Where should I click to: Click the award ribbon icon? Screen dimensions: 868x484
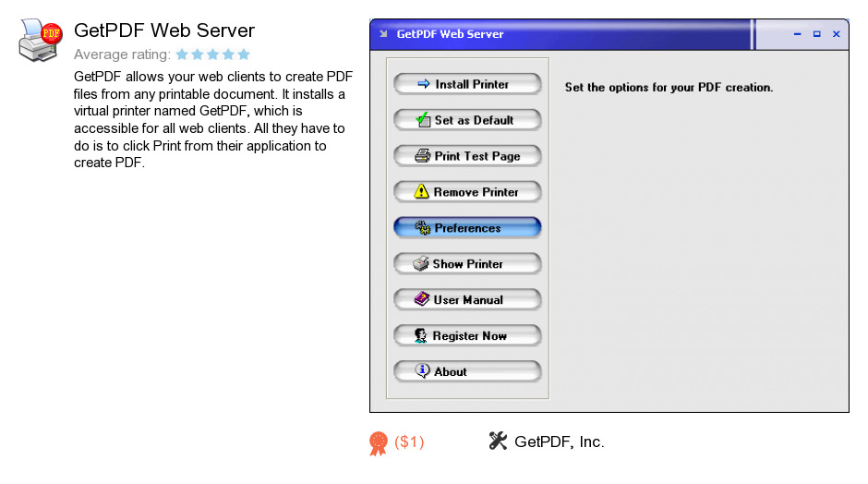pyautogui.click(x=379, y=443)
